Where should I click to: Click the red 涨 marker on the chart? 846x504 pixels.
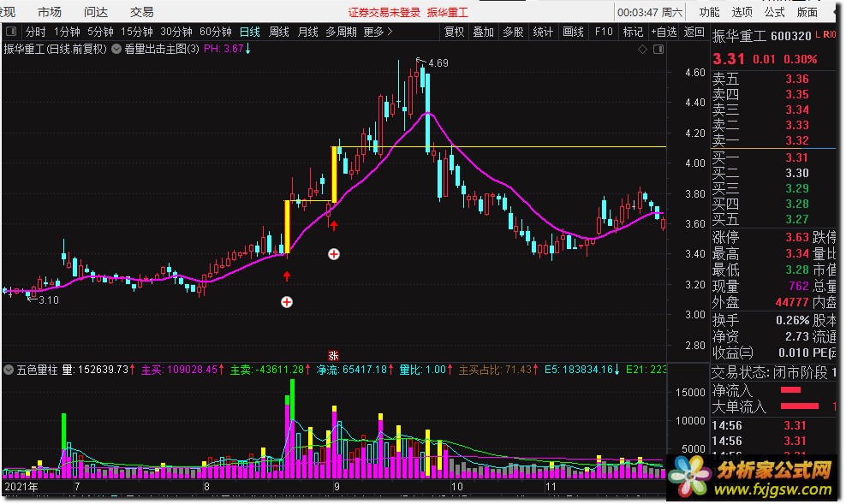point(333,355)
